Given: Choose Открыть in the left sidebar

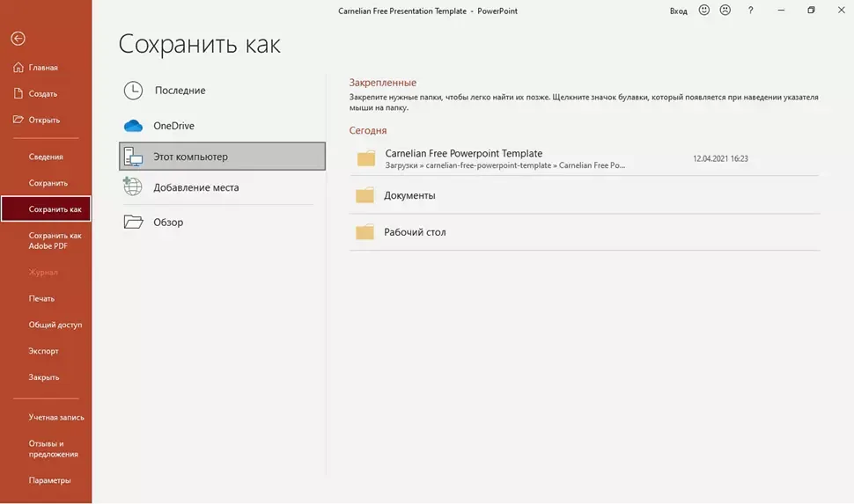Looking at the screenshot, I should [x=43, y=121].
